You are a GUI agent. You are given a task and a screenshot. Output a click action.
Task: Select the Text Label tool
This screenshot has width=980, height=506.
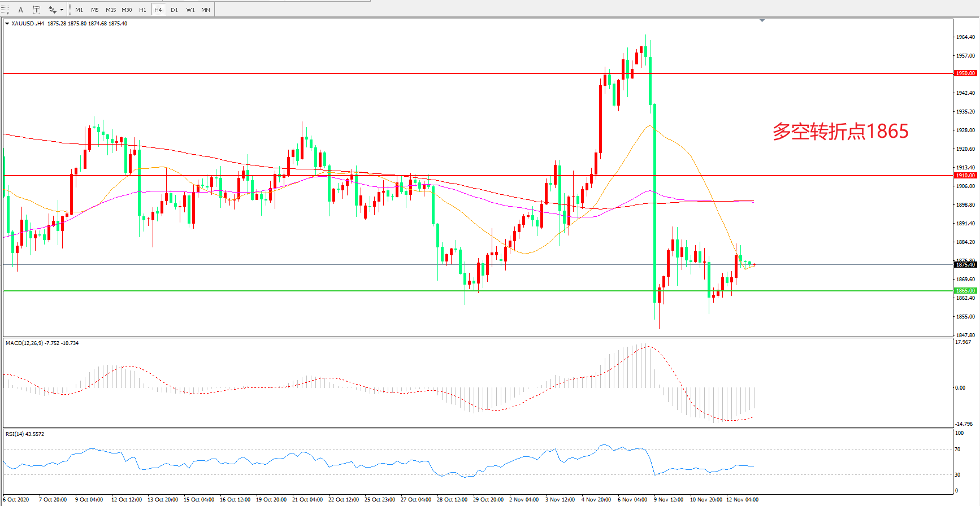36,10
